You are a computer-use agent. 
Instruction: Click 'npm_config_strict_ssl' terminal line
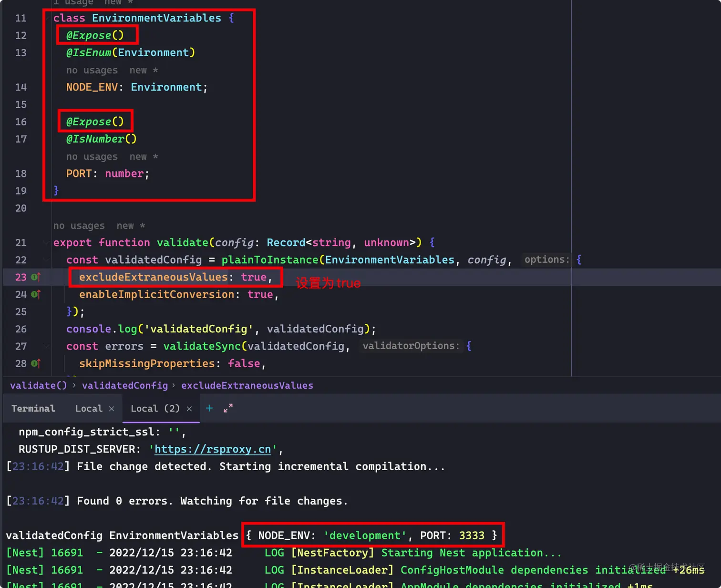102,432
